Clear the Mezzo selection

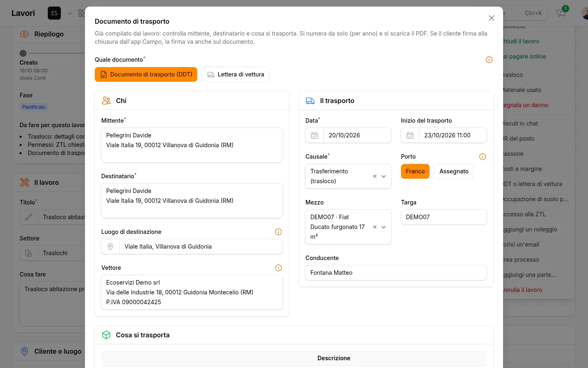pos(375,227)
